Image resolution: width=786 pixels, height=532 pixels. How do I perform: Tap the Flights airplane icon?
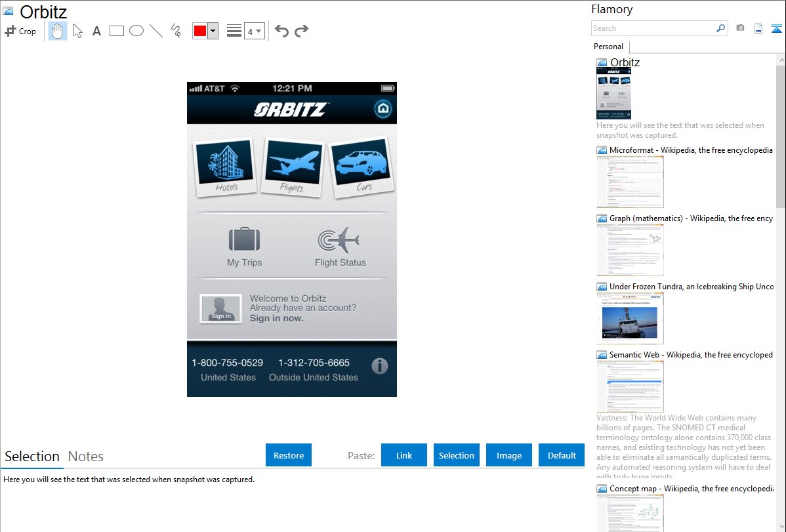click(x=293, y=167)
